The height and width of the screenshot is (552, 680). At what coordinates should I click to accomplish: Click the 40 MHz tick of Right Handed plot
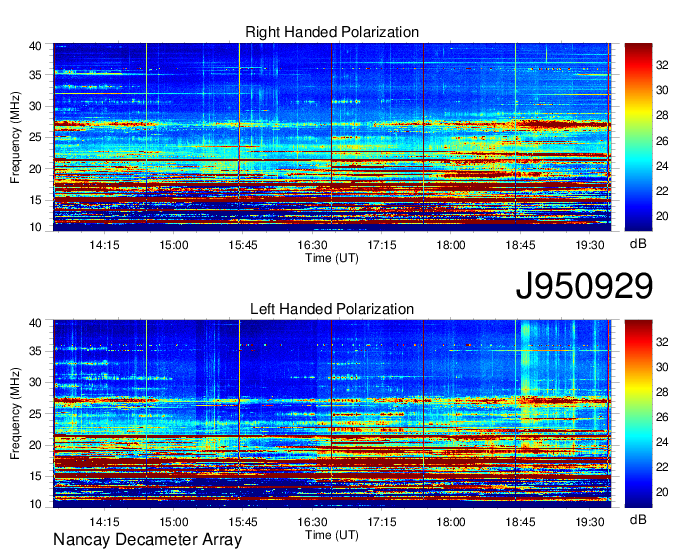pos(36,46)
